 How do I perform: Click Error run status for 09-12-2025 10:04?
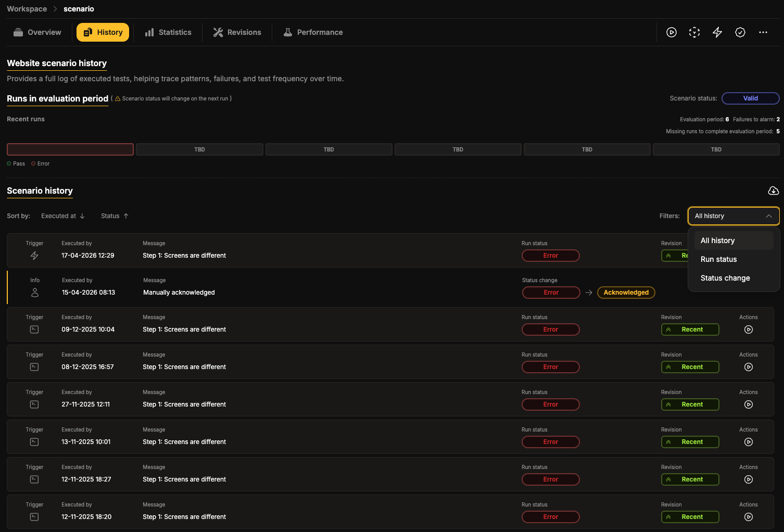tap(550, 330)
